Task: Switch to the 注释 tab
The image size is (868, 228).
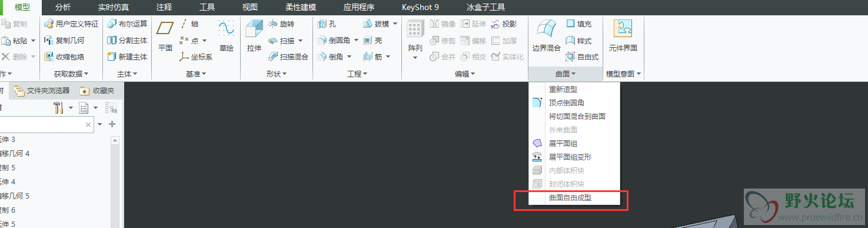Action: point(165,8)
